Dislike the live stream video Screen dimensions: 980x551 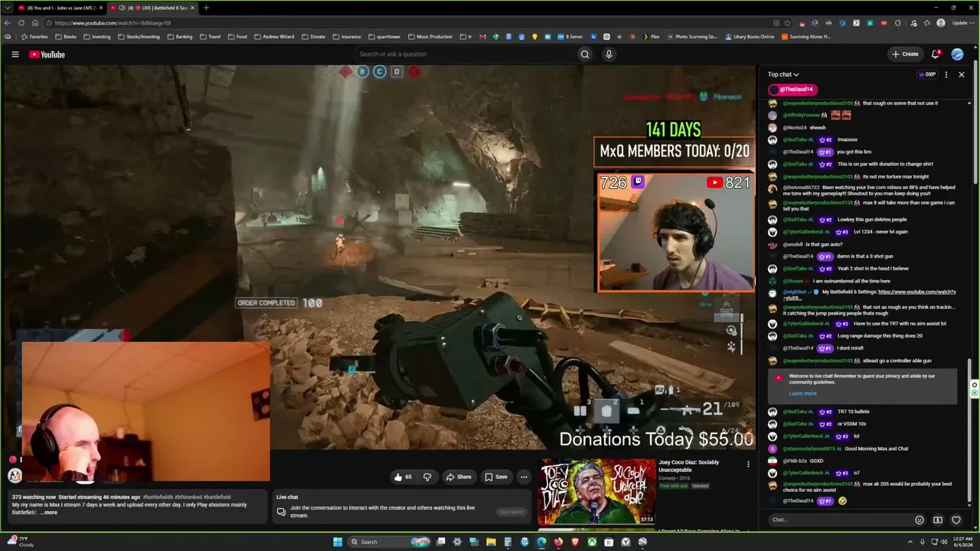pyautogui.click(x=427, y=477)
